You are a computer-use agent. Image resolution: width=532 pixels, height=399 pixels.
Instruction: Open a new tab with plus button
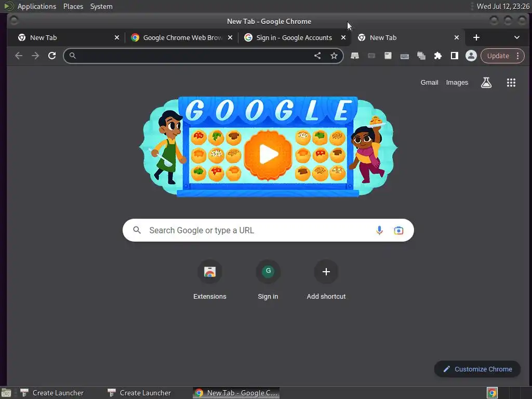point(476,37)
